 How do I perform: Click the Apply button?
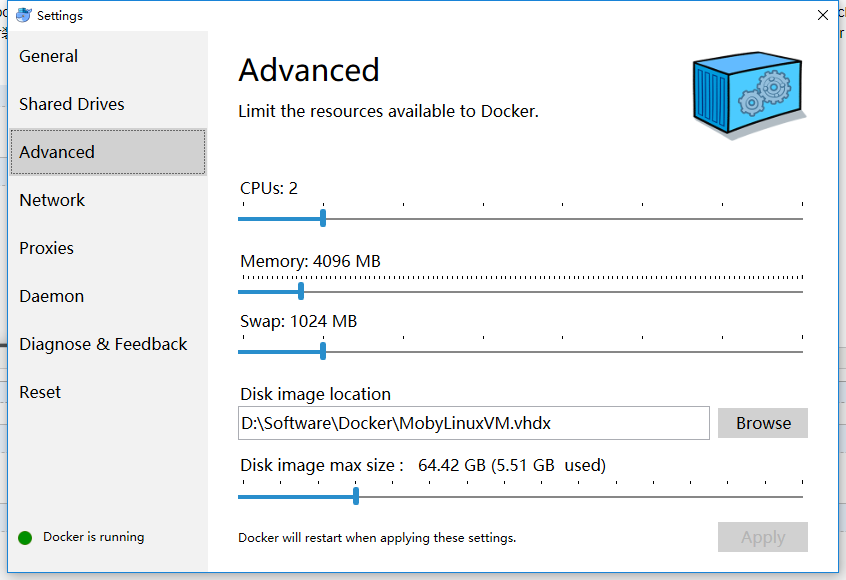763,537
